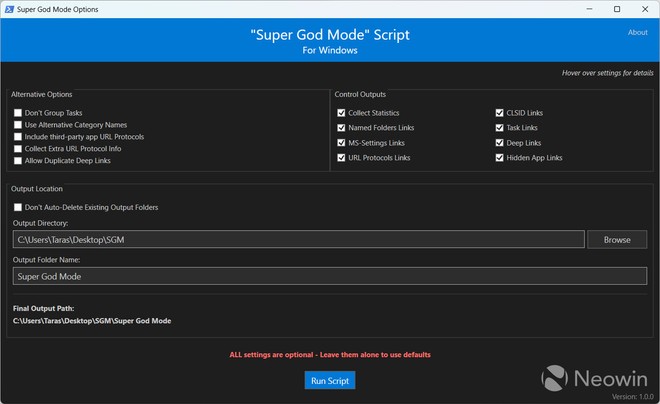Enable Collect Extra URL Protocol Info
This screenshot has height=404, width=660.
click(x=18, y=149)
